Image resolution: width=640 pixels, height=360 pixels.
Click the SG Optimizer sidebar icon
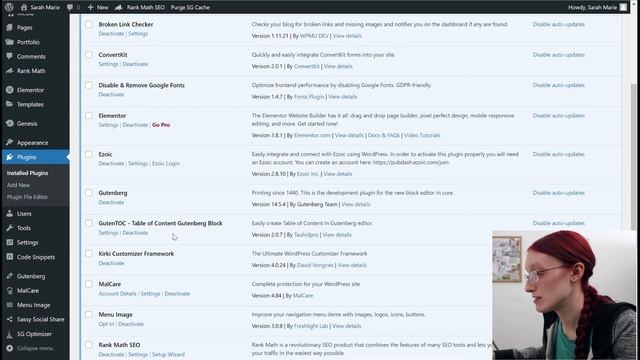pyautogui.click(x=9, y=334)
